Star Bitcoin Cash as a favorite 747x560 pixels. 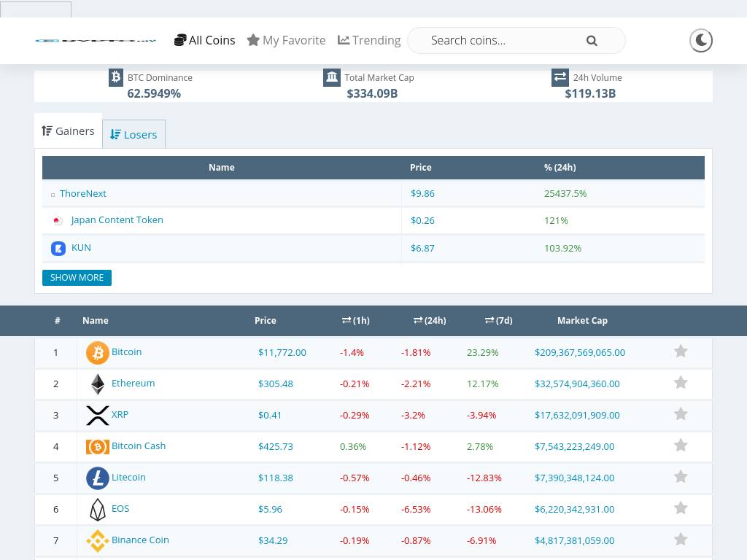click(x=681, y=446)
